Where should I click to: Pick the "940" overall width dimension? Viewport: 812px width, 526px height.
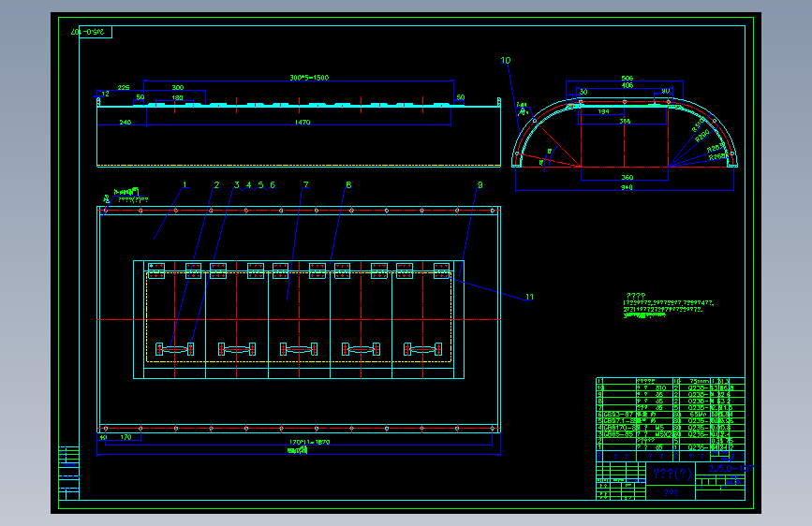(x=627, y=187)
